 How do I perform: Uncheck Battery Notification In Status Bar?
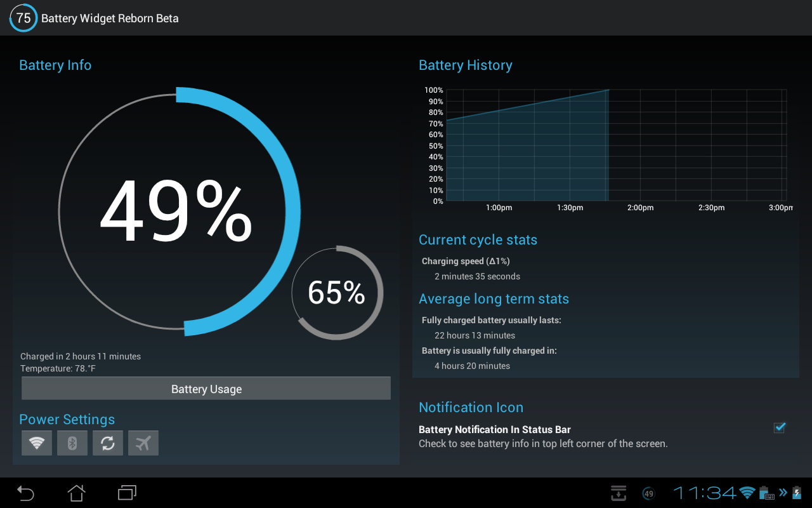[780, 428]
